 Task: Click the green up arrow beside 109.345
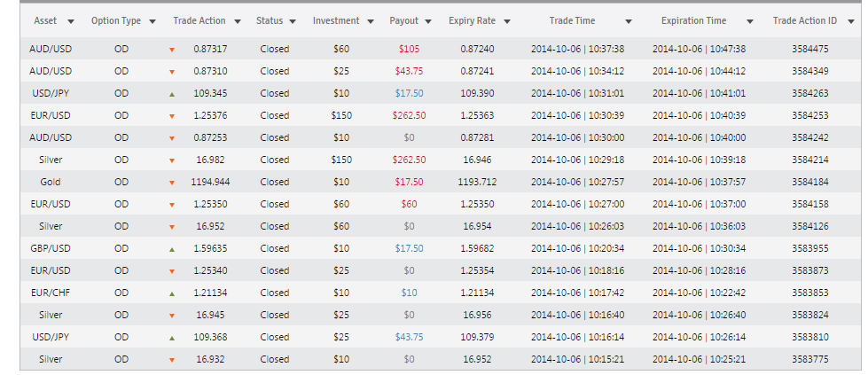pyautogui.click(x=172, y=94)
